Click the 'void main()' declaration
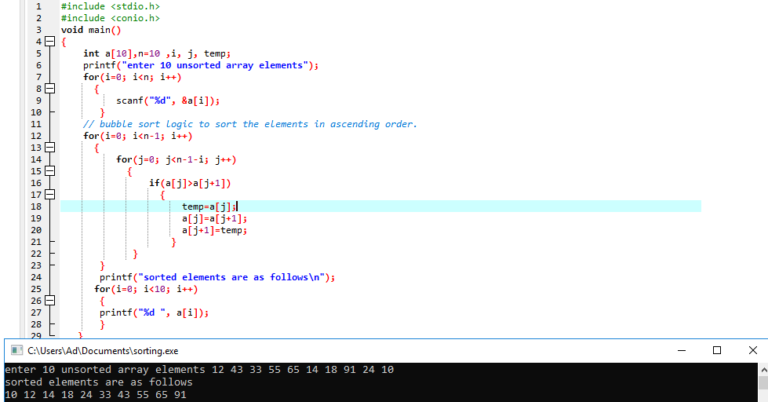Screen dimensions: 768x402 (91, 30)
